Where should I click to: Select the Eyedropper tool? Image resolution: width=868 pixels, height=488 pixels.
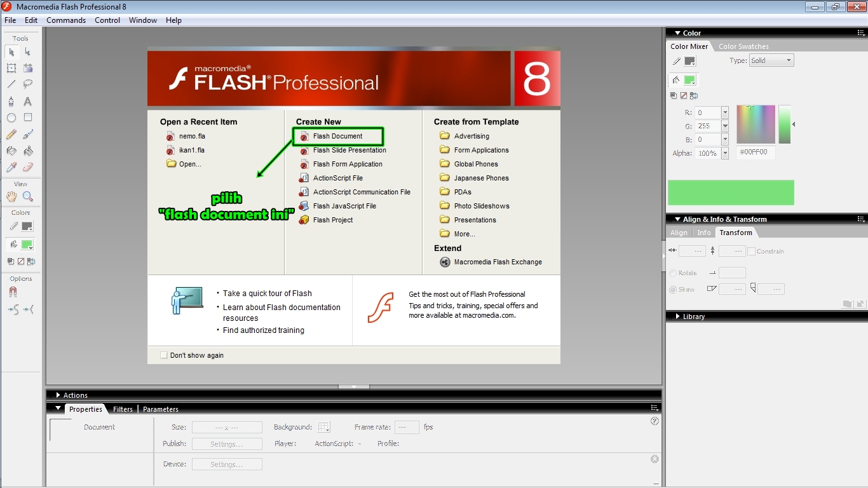point(11,168)
